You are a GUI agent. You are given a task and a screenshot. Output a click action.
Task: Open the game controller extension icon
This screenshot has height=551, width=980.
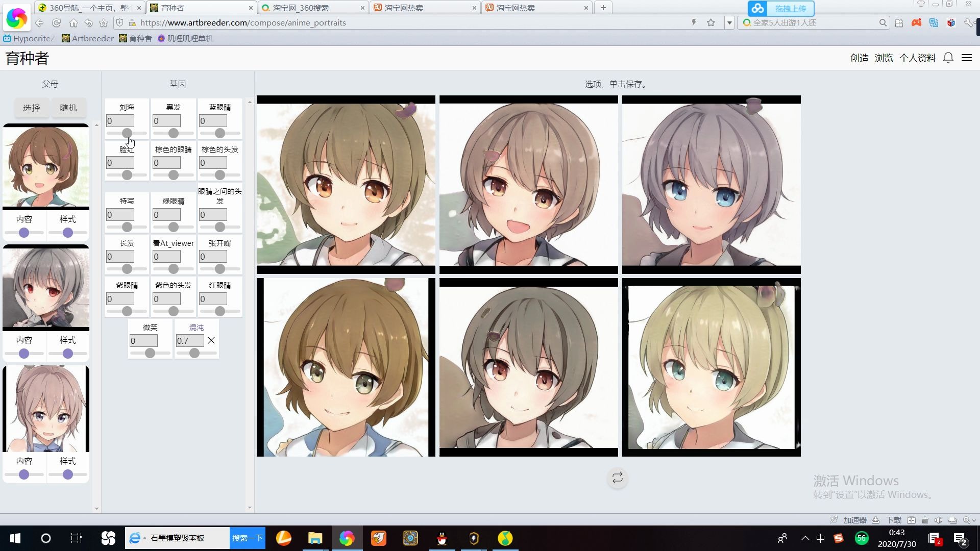pyautogui.click(x=917, y=23)
